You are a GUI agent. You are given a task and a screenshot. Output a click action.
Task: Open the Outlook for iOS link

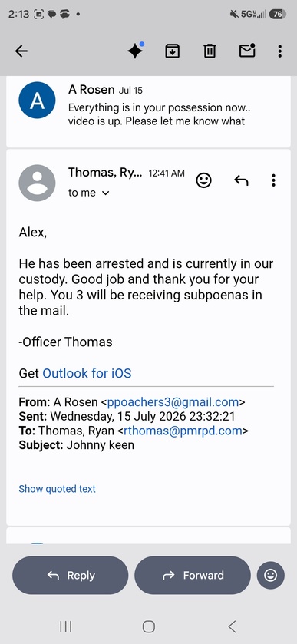pyautogui.click(x=87, y=373)
